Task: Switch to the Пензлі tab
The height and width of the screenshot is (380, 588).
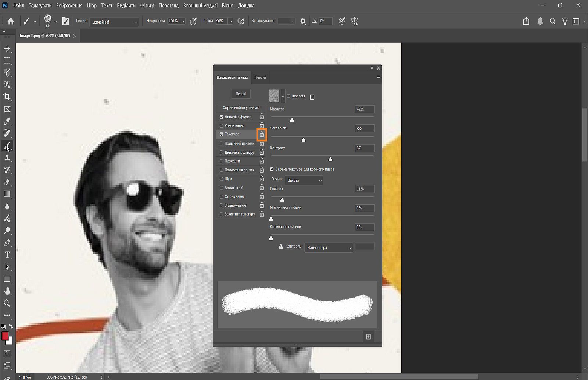Action: pyautogui.click(x=260, y=77)
